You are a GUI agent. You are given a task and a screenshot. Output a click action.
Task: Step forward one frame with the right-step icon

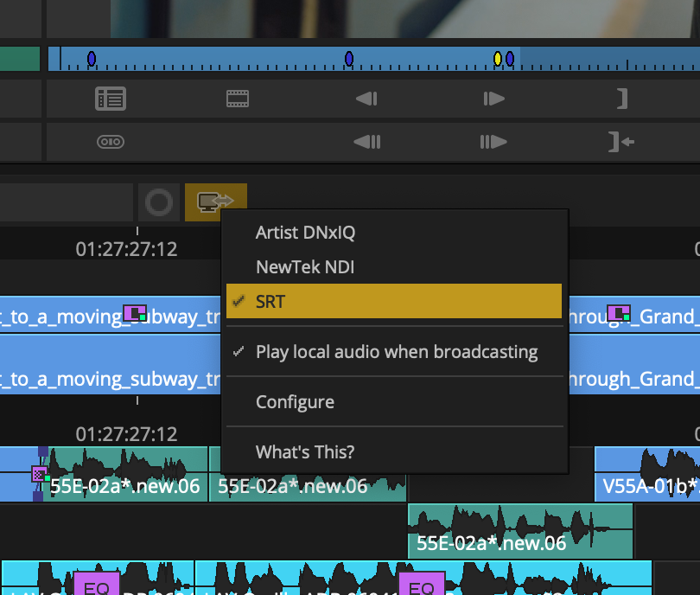pos(493,98)
